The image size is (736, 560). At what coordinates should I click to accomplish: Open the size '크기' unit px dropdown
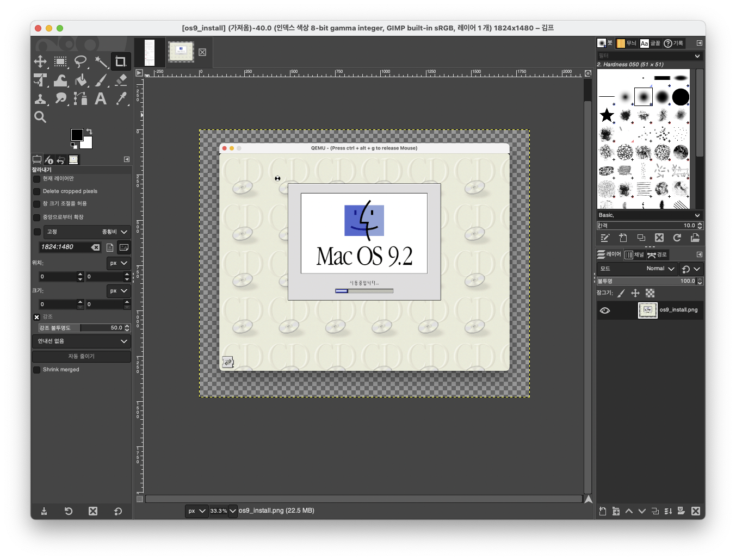point(119,291)
